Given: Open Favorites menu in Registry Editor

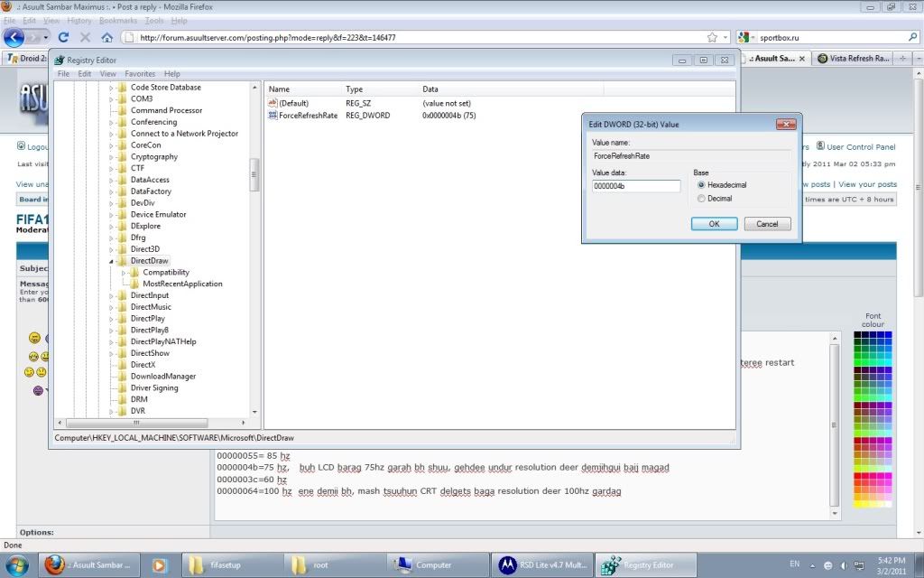Looking at the screenshot, I should [x=140, y=74].
